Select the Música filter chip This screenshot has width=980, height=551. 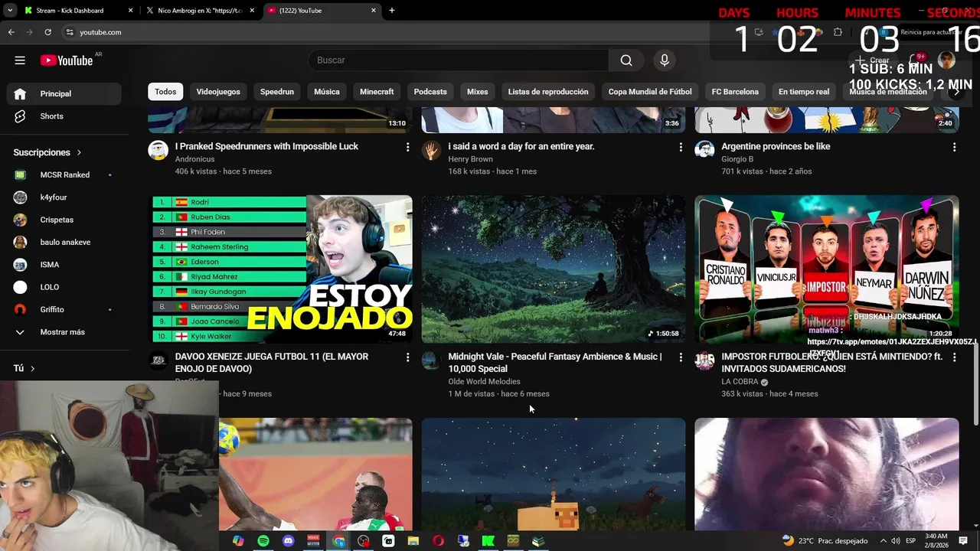click(x=327, y=92)
